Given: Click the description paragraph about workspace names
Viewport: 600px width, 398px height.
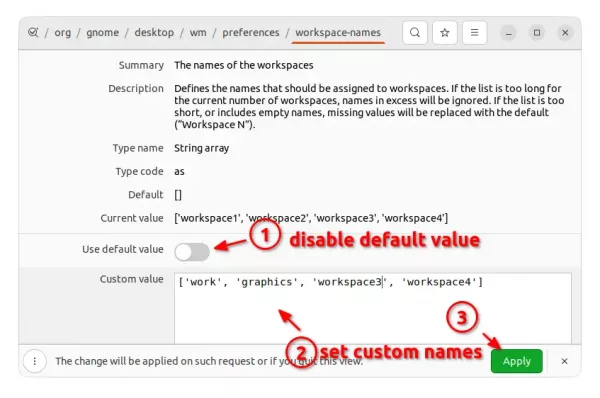Looking at the screenshot, I should [x=369, y=106].
